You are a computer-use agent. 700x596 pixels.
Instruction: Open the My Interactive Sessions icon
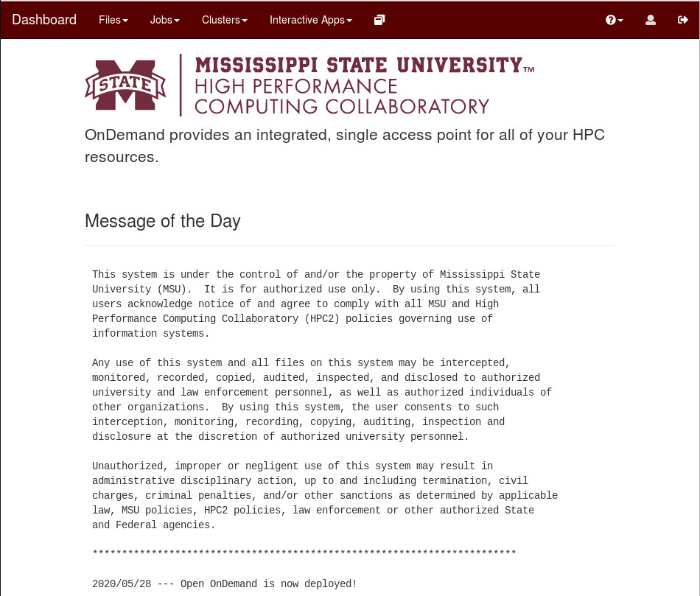click(379, 20)
